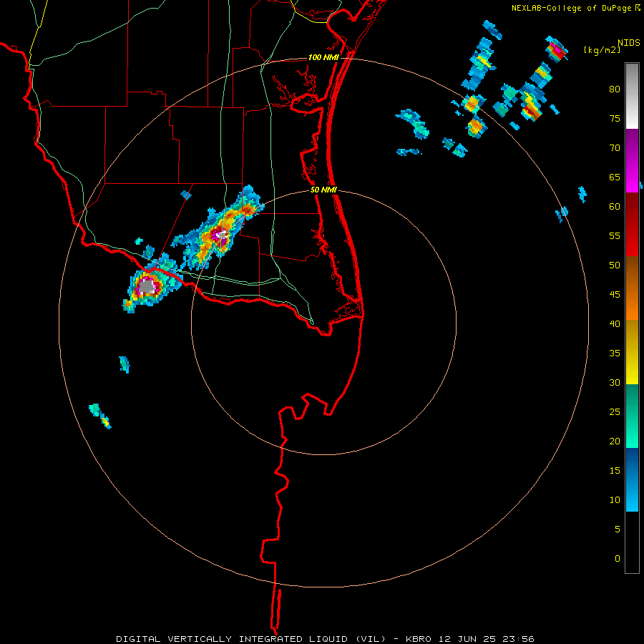Click the 65 value on the color scale
The width and height of the screenshot is (644, 644).
615,177
